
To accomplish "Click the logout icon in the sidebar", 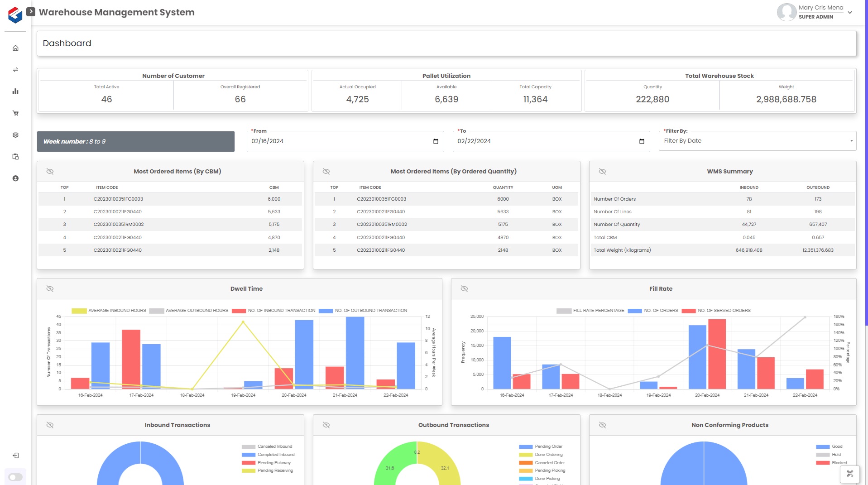I will [15, 456].
